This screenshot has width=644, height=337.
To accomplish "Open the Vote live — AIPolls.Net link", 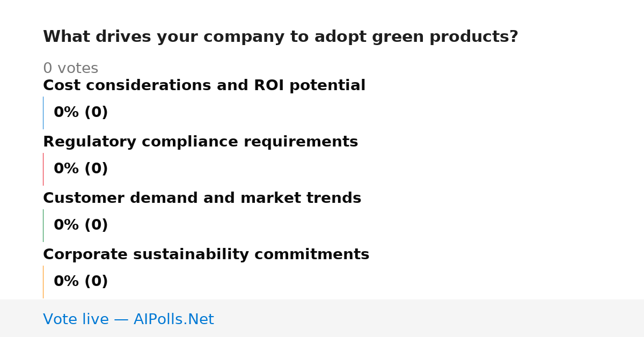I will click(x=128, y=319).
